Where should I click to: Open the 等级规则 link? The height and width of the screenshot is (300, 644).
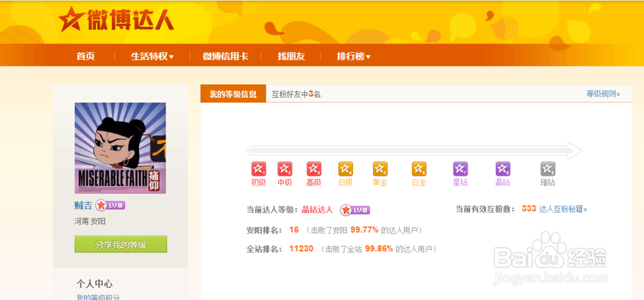[x=603, y=94]
